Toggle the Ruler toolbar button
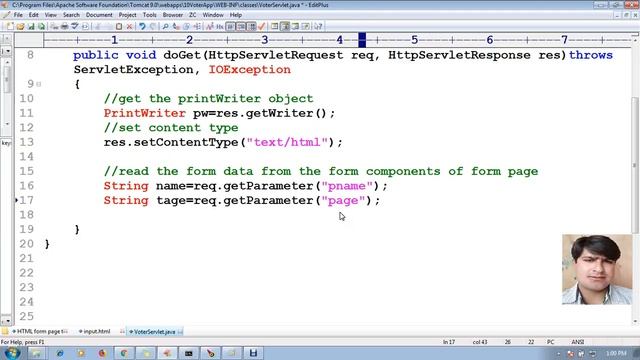 [x=251, y=27]
